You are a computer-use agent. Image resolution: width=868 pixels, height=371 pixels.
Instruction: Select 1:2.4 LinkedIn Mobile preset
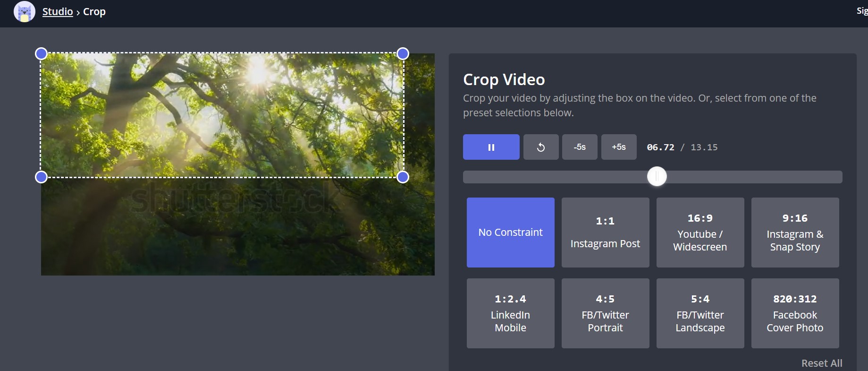[x=510, y=313]
